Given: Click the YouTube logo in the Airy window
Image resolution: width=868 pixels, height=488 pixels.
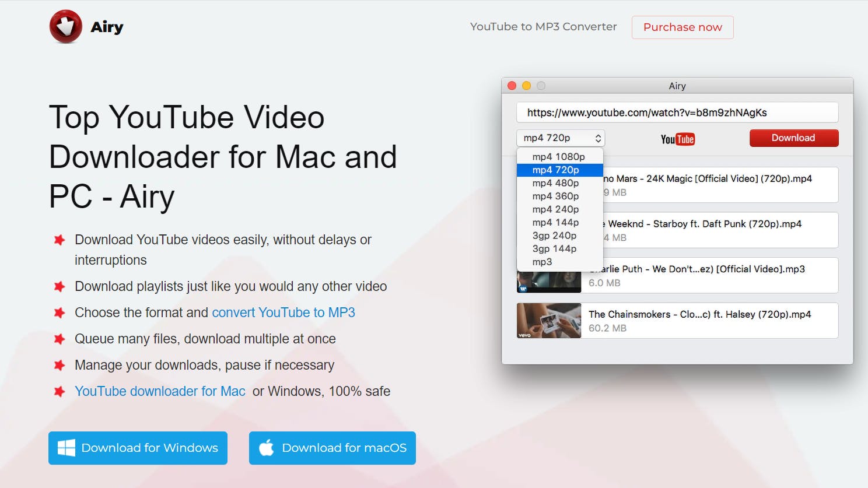Looking at the screenshot, I should [x=677, y=139].
